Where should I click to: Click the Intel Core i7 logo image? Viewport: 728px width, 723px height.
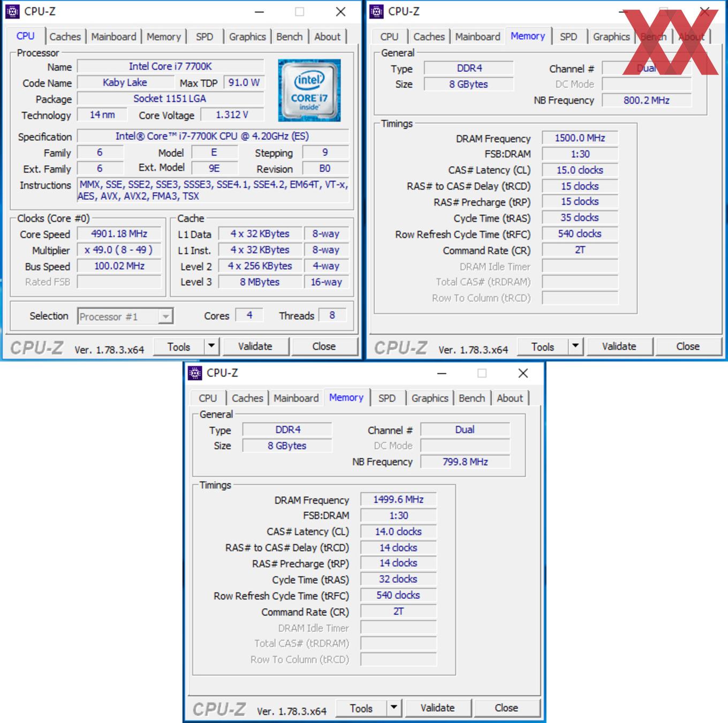tap(309, 91)
